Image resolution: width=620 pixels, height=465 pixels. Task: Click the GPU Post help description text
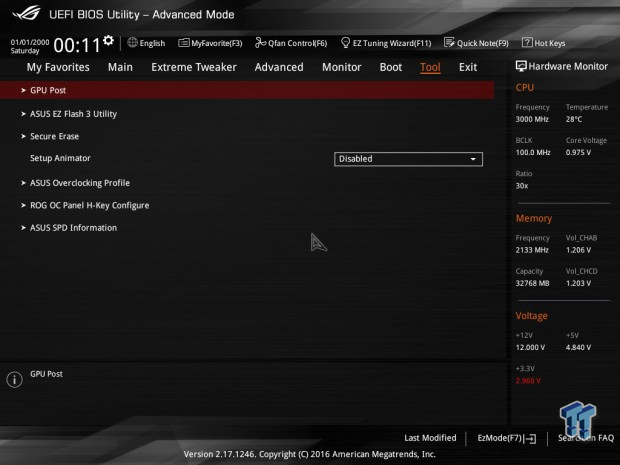46,374
